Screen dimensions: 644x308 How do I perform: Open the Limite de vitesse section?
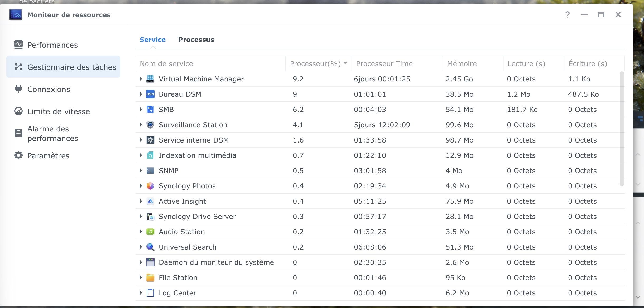(63, 111)
